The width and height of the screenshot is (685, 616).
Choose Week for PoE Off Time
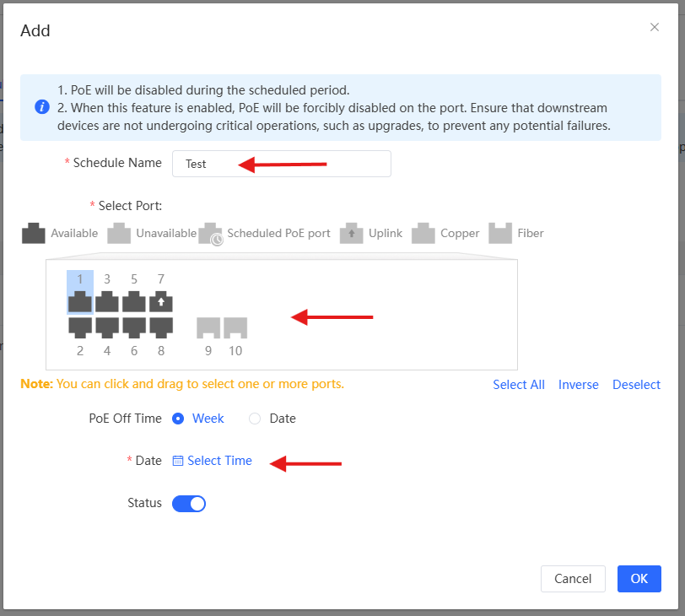(x=178, y=419)
